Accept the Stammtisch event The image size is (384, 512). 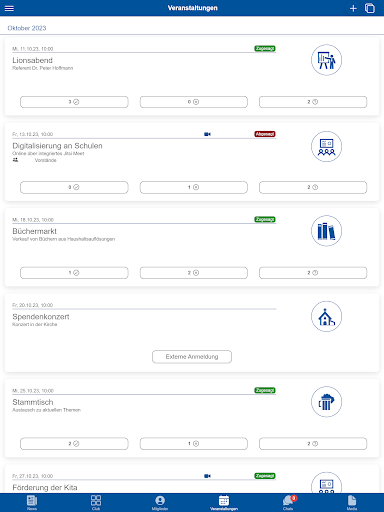pyautogui.click(x=74, y=444)
